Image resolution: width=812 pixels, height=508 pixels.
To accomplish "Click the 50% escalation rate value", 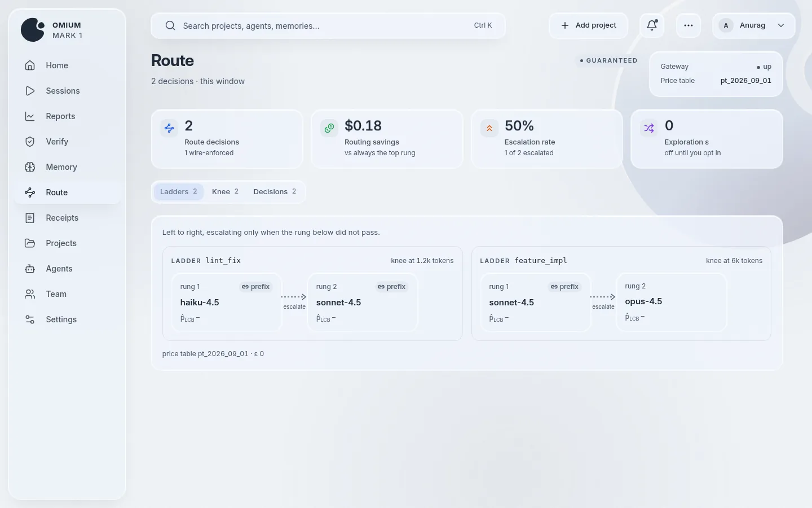I will (x=519, y=125).
